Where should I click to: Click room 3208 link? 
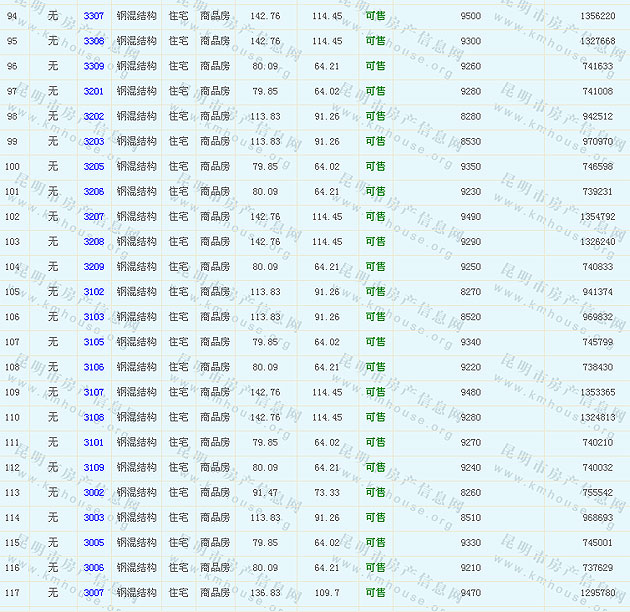93,242
